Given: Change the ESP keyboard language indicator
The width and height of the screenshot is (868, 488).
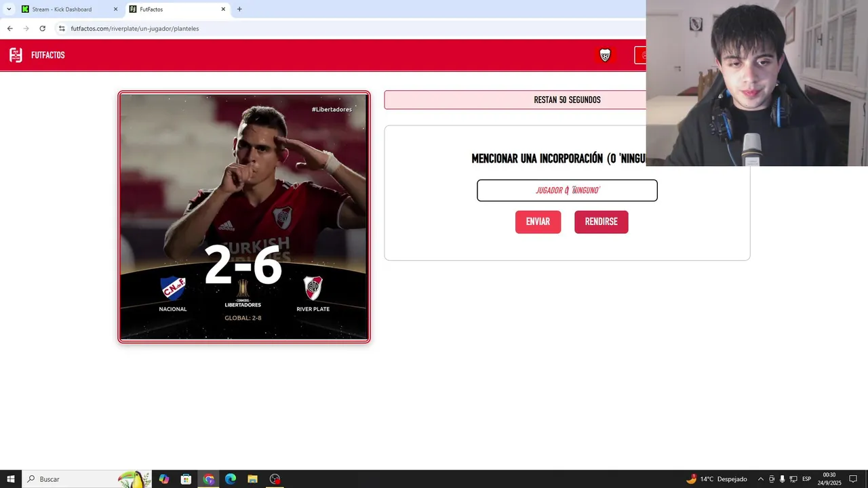Looking at the screenshot, I should [807, 479].
